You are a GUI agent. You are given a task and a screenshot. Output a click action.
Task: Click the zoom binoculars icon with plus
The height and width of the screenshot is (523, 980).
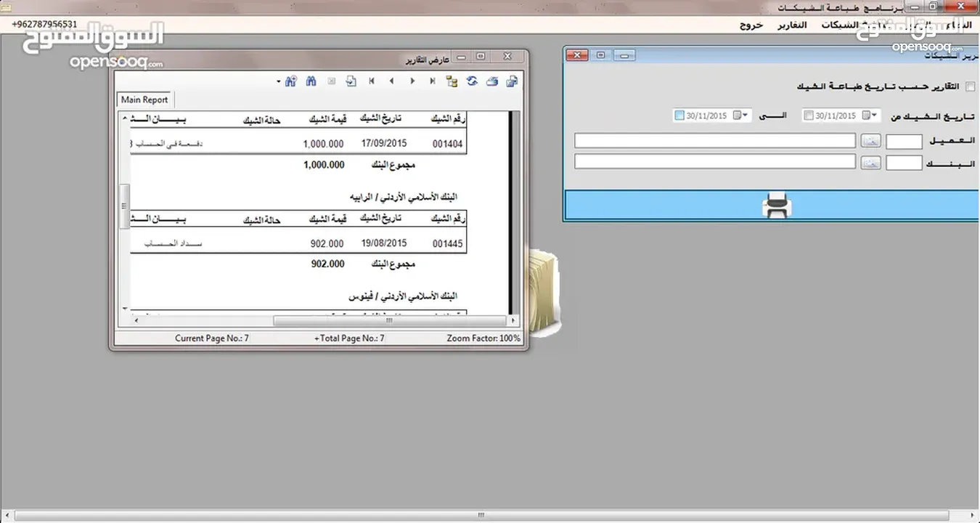290,81
